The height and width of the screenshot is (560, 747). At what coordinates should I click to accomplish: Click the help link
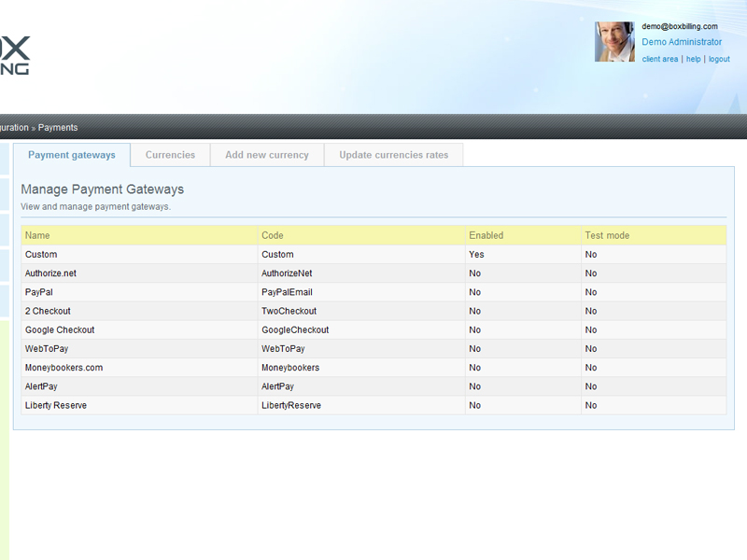click(693, 59)
